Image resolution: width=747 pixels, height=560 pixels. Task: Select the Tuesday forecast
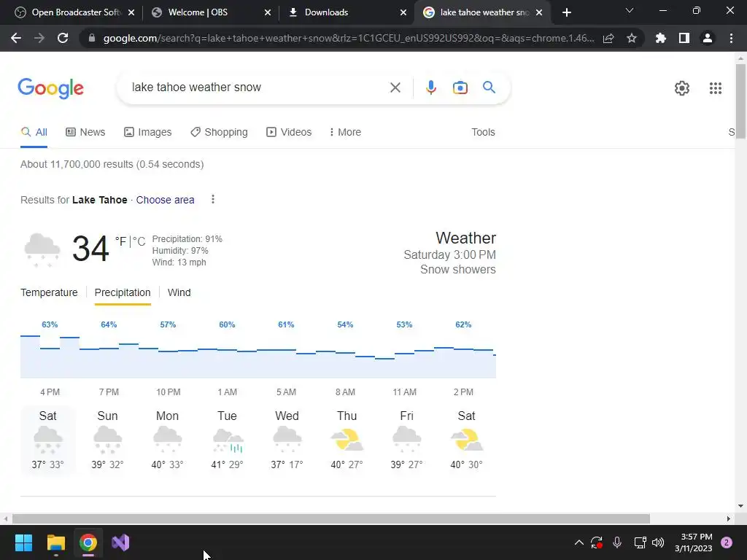(x=228, y=440)
